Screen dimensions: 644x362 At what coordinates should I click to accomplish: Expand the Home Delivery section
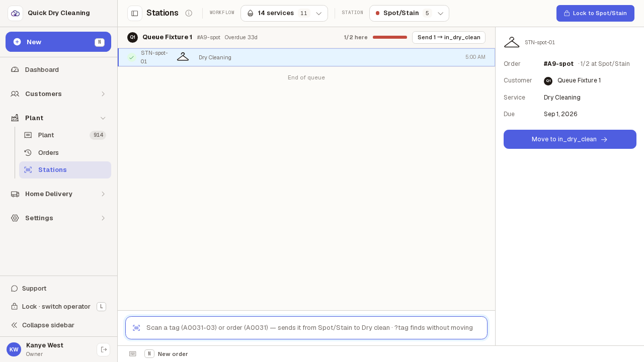point(59,194)
